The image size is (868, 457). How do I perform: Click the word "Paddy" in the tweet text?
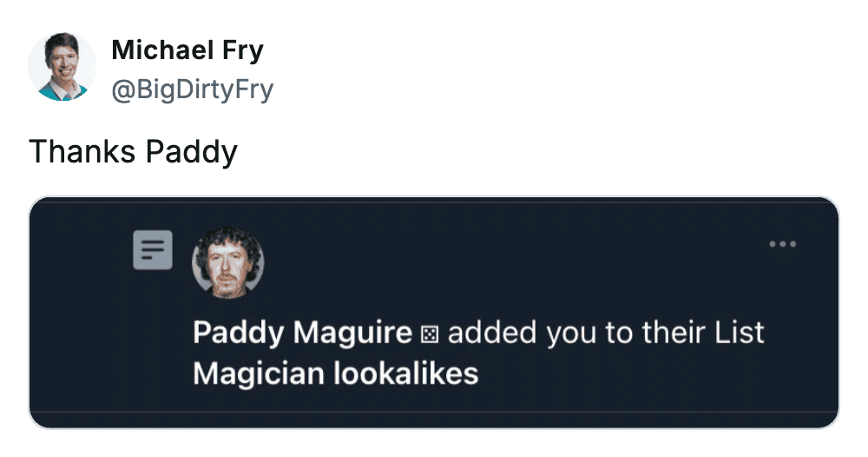(191, 152)
